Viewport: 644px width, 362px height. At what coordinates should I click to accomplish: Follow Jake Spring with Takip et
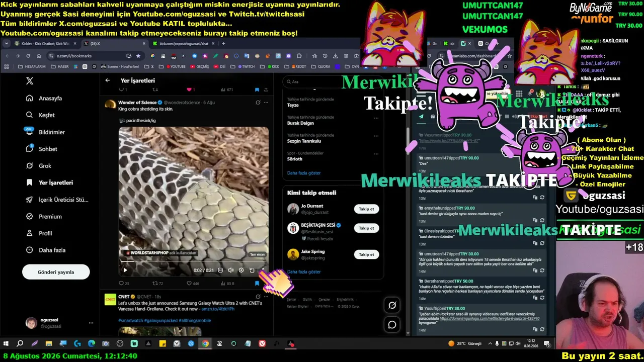coord(366,254)
